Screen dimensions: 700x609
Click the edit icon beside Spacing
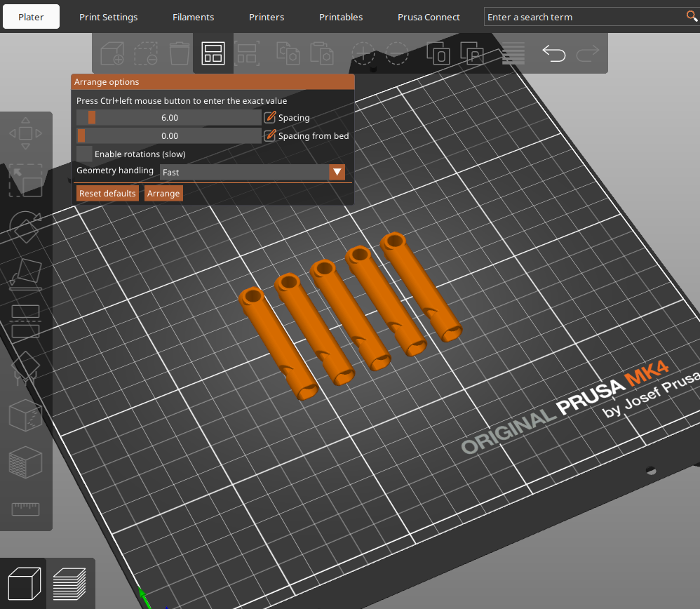pos(270,118)
